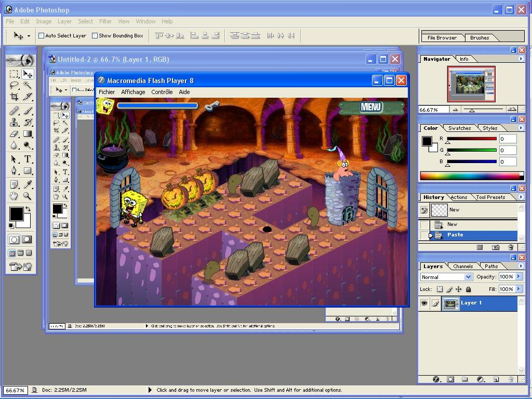This screenshot has height=399, width=532.
Task: Select the Clone Stamp tool
Action: click(x=14, y=122)
